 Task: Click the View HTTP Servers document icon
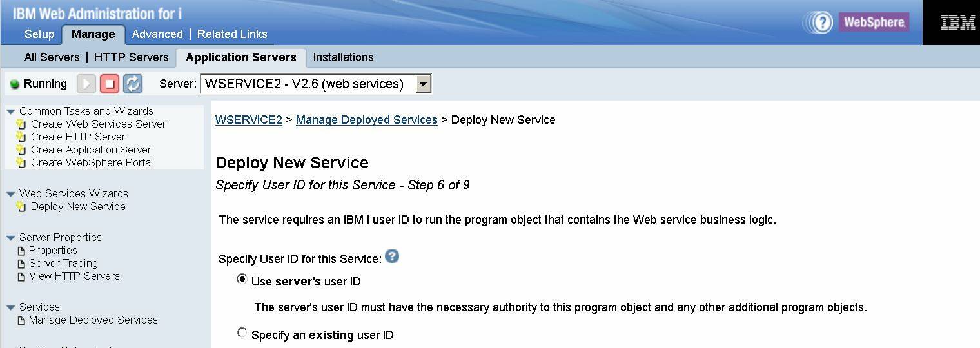[x=21, y=276]
